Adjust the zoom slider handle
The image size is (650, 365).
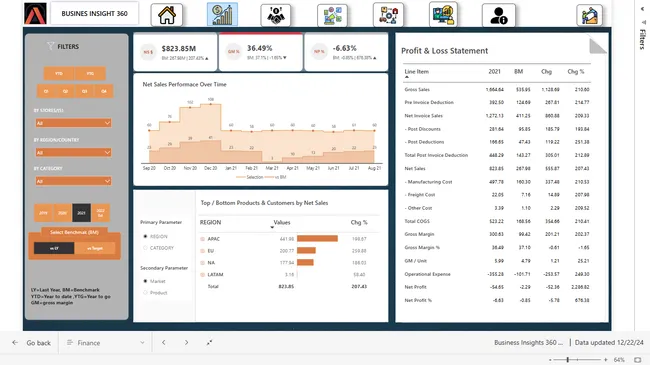click(568, 360)
